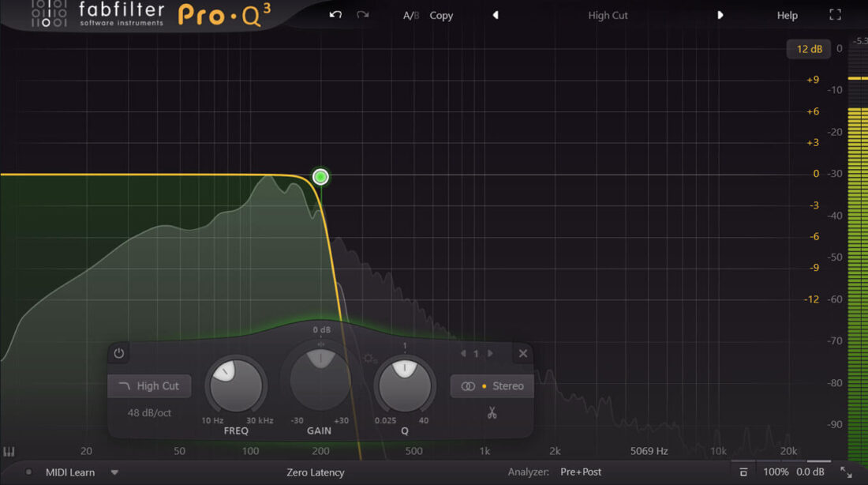Bypass band 1 with the power button
The height and width of the screenshot is (485, 868).
click(119, 353)
